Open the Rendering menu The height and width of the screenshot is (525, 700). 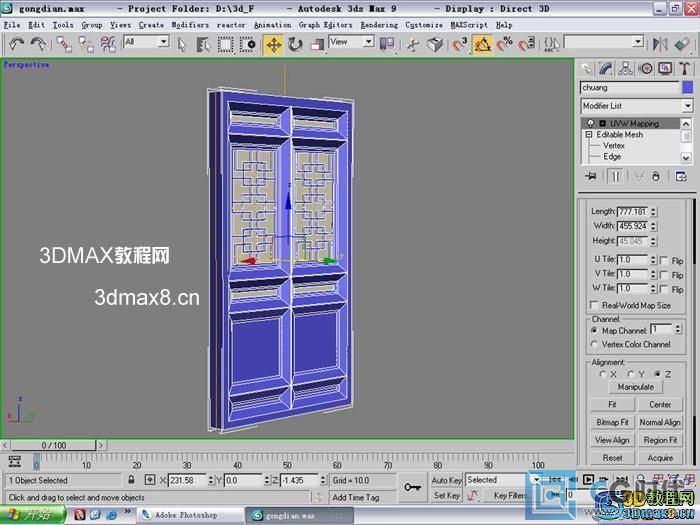[x=378, y=24]
